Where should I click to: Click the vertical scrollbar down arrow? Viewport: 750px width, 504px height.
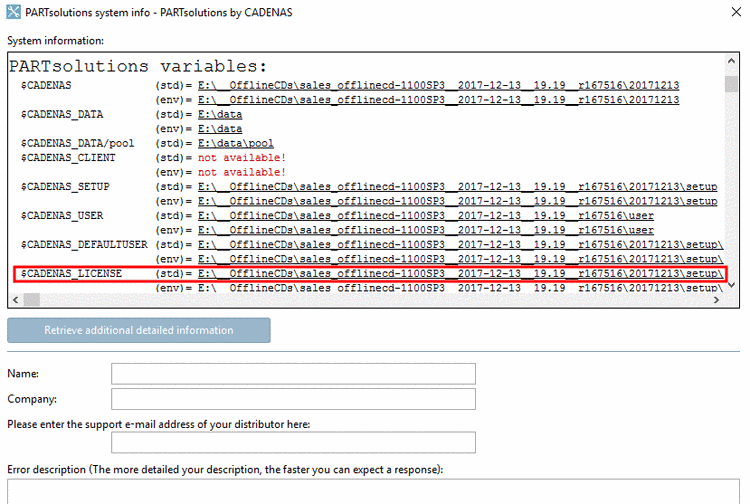(x=731, y=285)
